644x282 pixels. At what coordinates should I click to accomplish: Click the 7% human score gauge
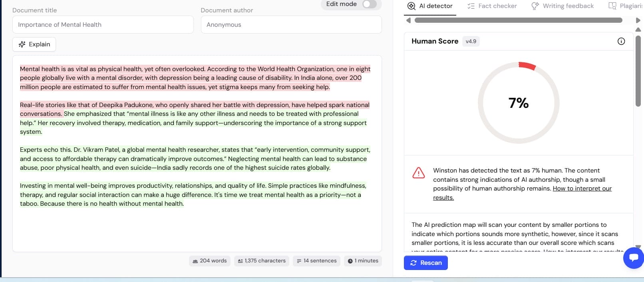519,103
